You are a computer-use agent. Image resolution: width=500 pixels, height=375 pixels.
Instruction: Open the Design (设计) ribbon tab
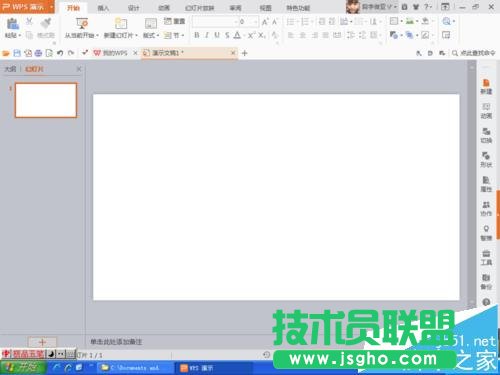pyautogui.click(x=134, y=8)
